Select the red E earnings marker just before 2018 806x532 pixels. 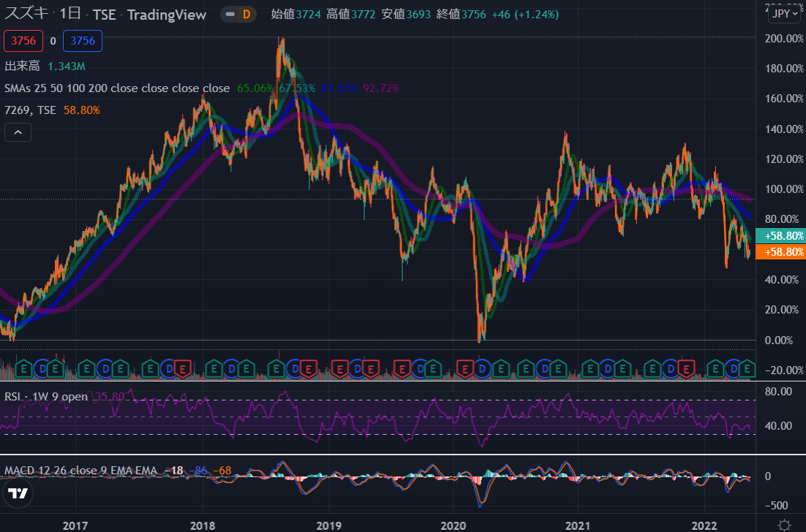tap(182, 369)
